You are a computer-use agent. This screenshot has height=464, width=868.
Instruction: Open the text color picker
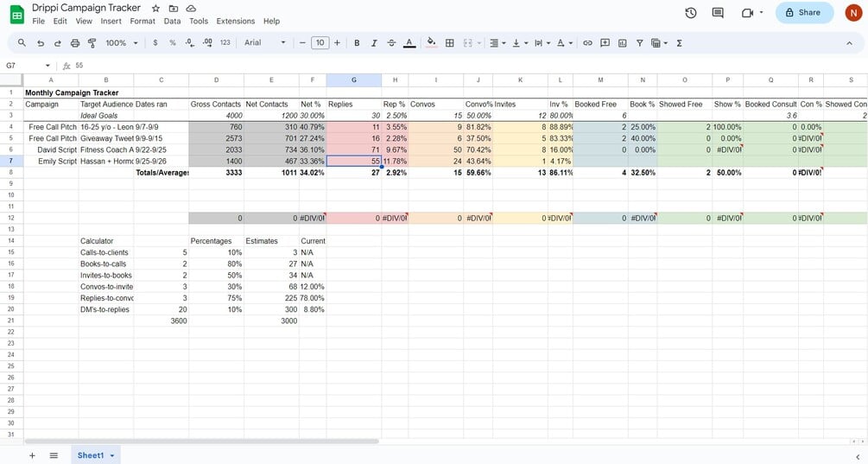coord(409,42)
